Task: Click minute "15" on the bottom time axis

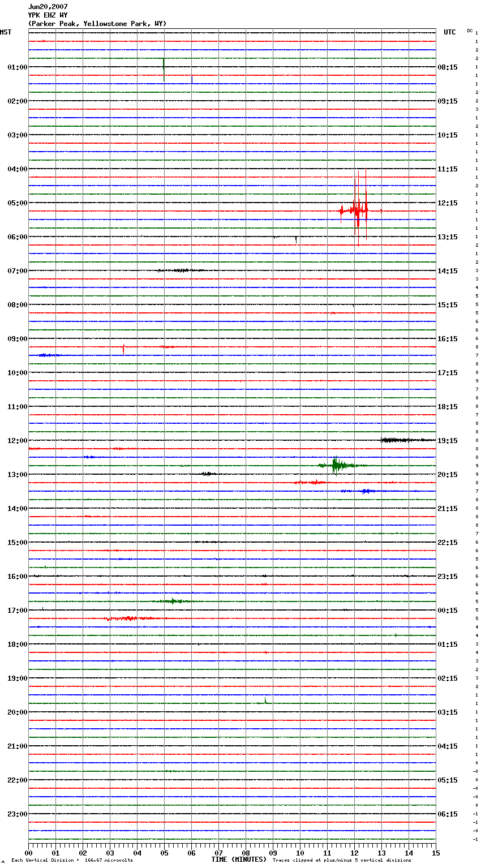Action: [x=436, y=853]
